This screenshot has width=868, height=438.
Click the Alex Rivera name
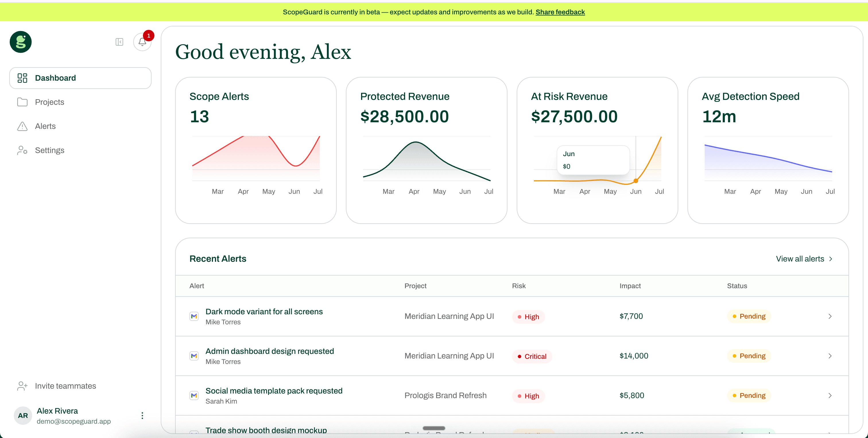pyautogui.click(x=57, y=411)
